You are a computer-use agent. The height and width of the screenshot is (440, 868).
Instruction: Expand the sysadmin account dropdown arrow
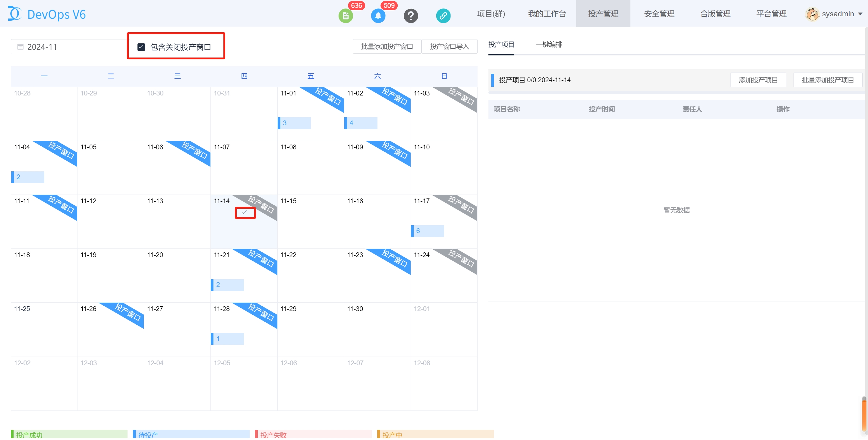860,14
